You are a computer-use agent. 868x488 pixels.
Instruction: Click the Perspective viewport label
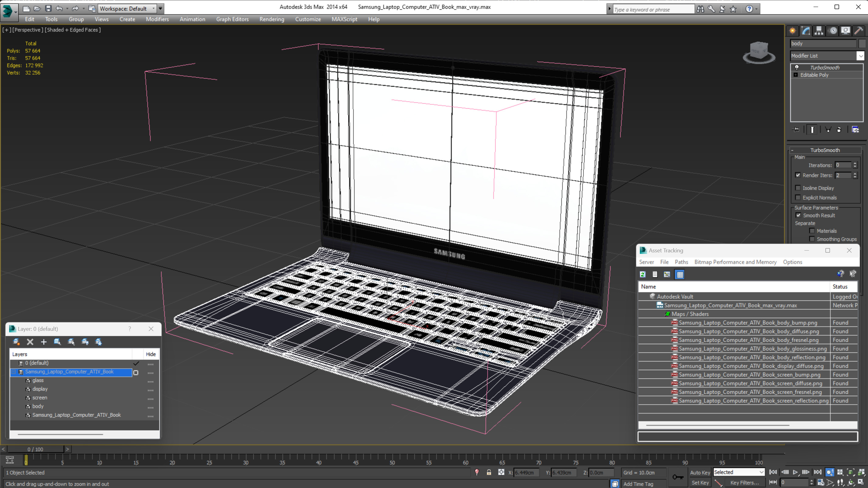(28, 29)
